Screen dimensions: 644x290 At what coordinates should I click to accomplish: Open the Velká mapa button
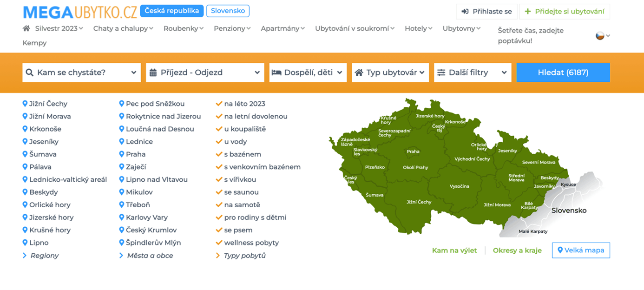[581, 250]
